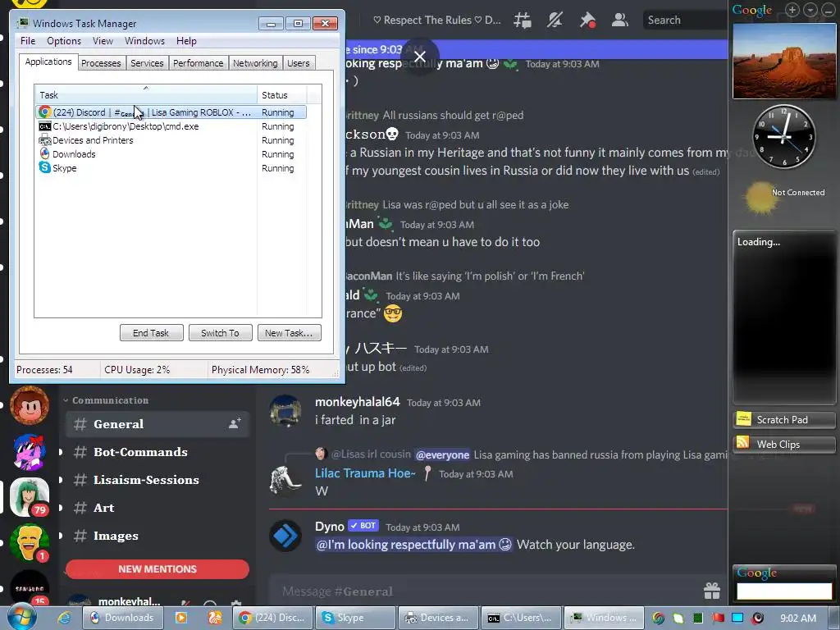The image size is (840, 630).
Task: Click the New Task... button
Action: pos(289,333)
